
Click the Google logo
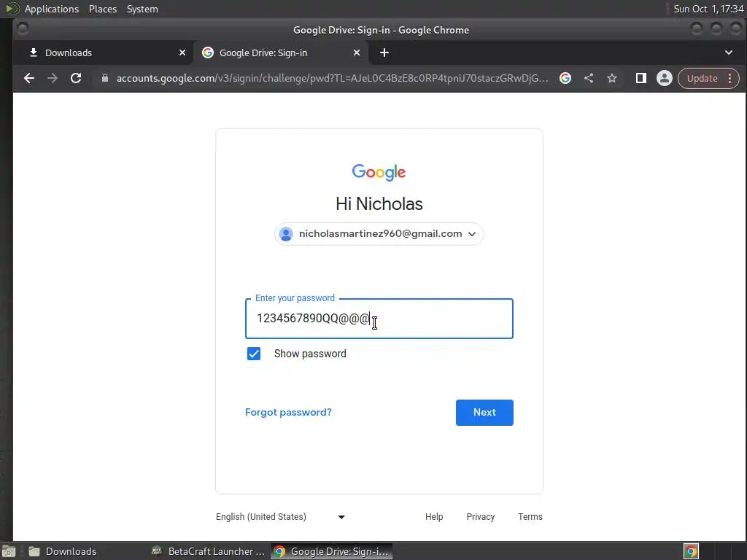pos(379,172)
